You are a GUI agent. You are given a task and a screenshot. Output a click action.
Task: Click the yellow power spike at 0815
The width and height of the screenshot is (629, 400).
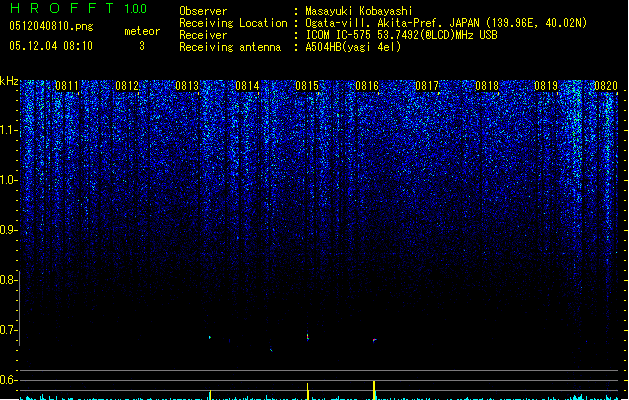point(308,391)
